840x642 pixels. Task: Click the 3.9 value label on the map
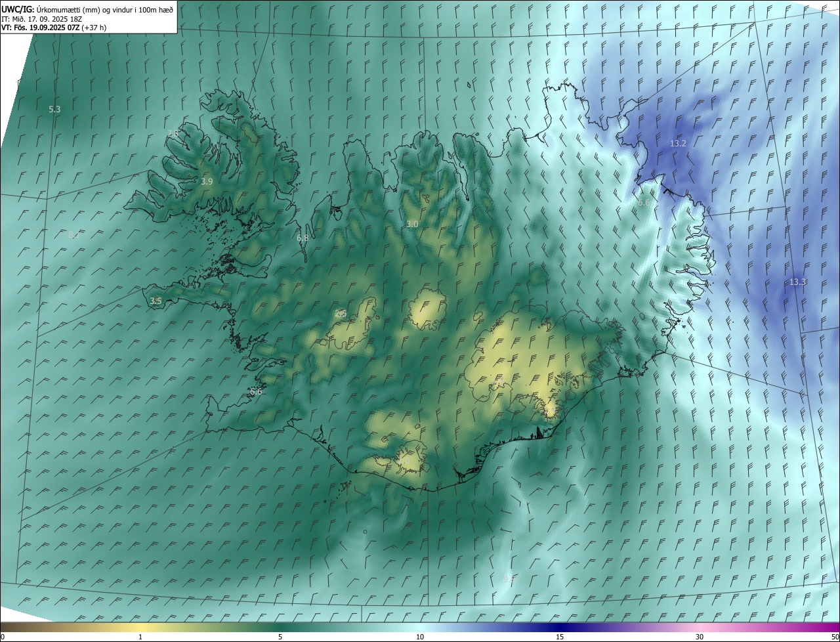point(207,181)
